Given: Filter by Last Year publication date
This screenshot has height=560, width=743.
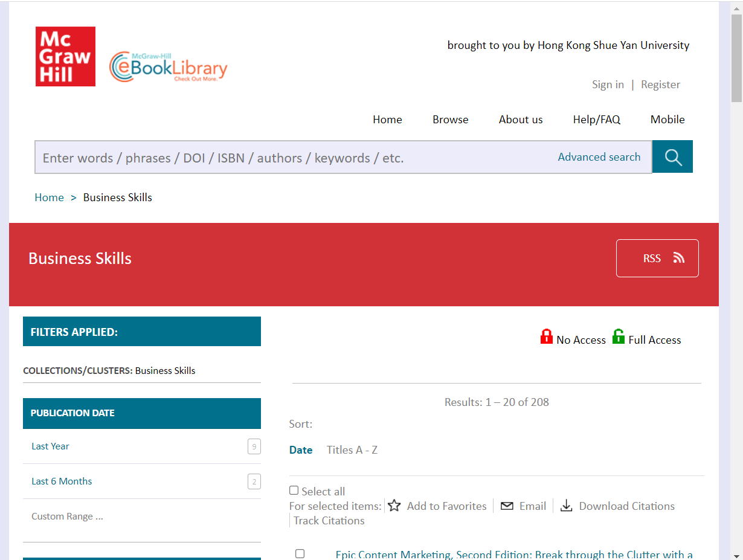Looking at the screenshot, I should tap(51, 446).
